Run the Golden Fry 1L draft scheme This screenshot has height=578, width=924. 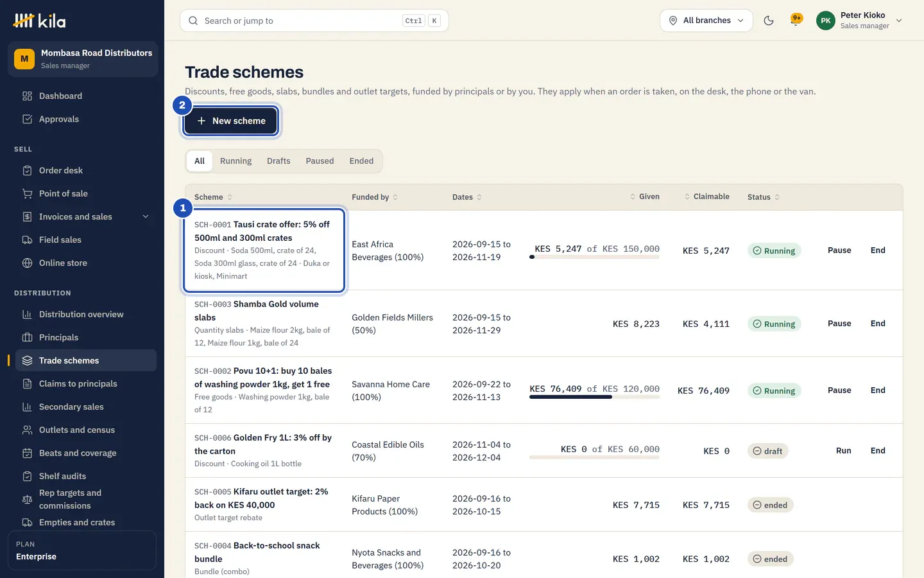point(843,451)
